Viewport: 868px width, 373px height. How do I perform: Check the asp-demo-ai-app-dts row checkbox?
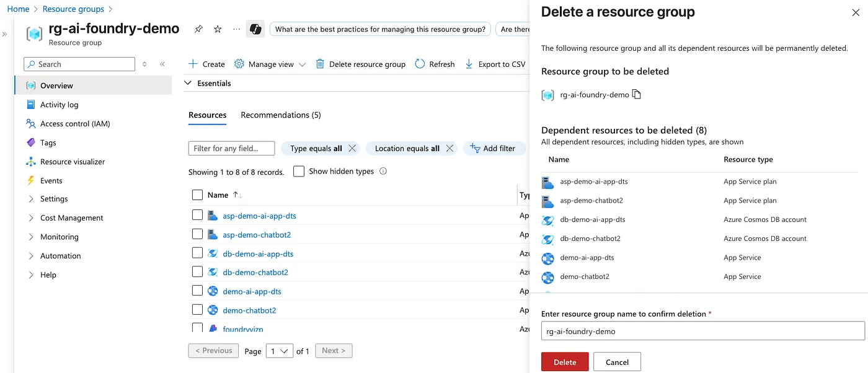point(197,215)
